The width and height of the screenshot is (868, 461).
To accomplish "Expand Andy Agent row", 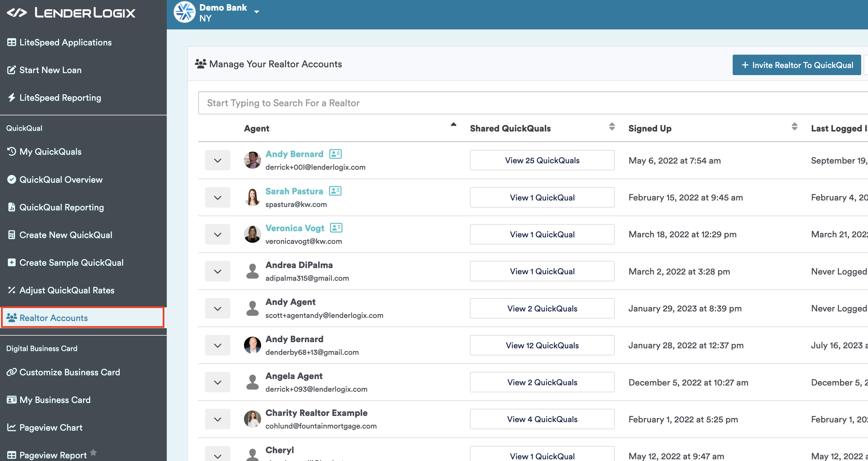I will [218, 308].
